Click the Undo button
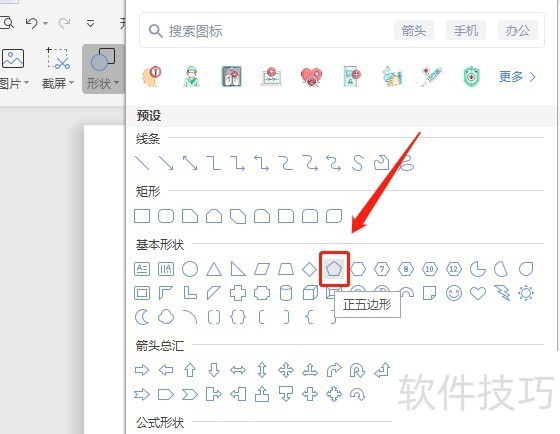Screen dimensions: 560x434 coord(32,23)
